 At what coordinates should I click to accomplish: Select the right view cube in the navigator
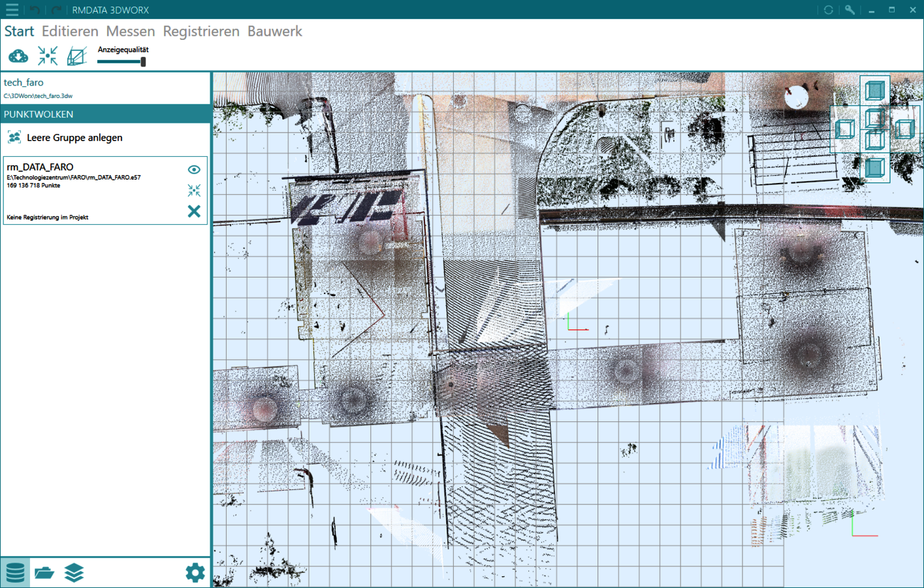click(x=904, y=129)
